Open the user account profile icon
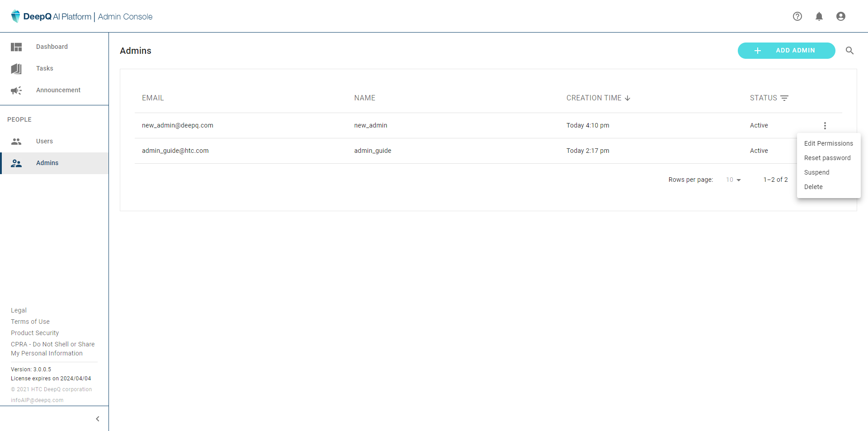 [x=841, y=16]
